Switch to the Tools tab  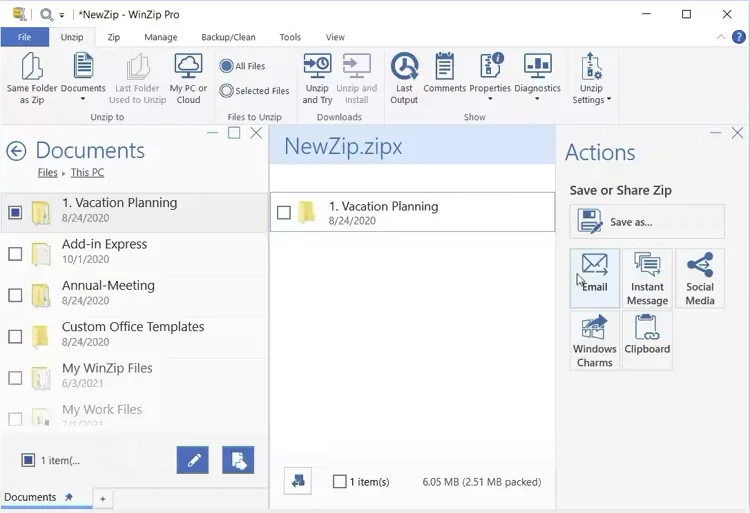coord(290,37)
